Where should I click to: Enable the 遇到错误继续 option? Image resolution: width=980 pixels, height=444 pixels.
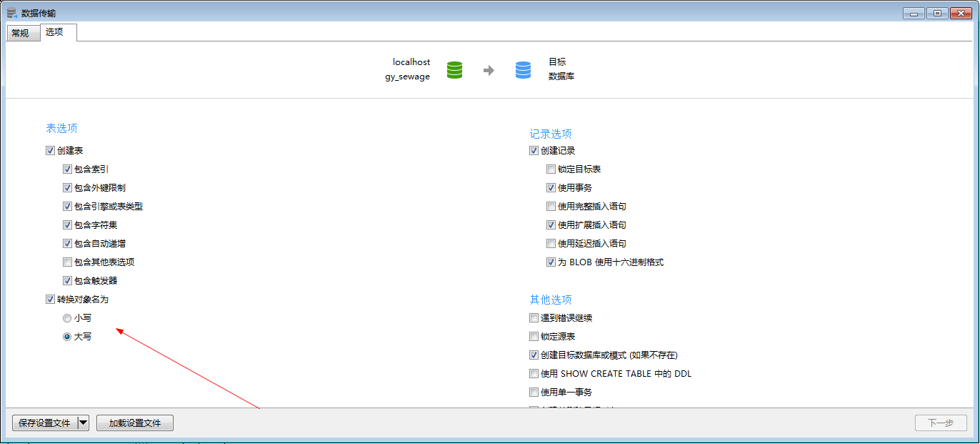click(x=534, y=317)
